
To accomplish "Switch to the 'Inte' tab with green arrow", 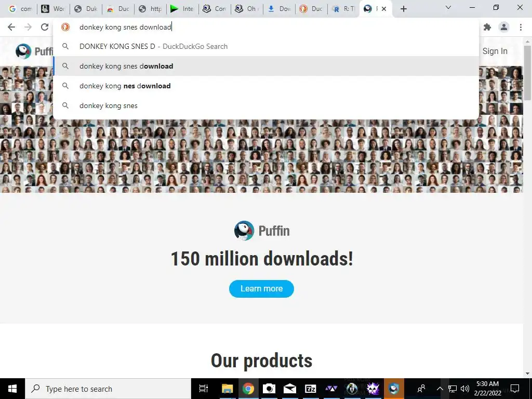I will click(182, 9).
